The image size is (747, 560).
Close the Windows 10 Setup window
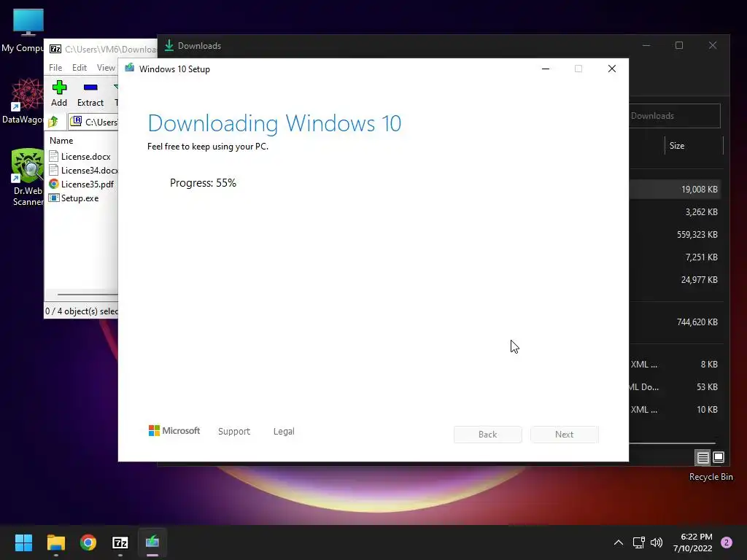click(612, 69)
